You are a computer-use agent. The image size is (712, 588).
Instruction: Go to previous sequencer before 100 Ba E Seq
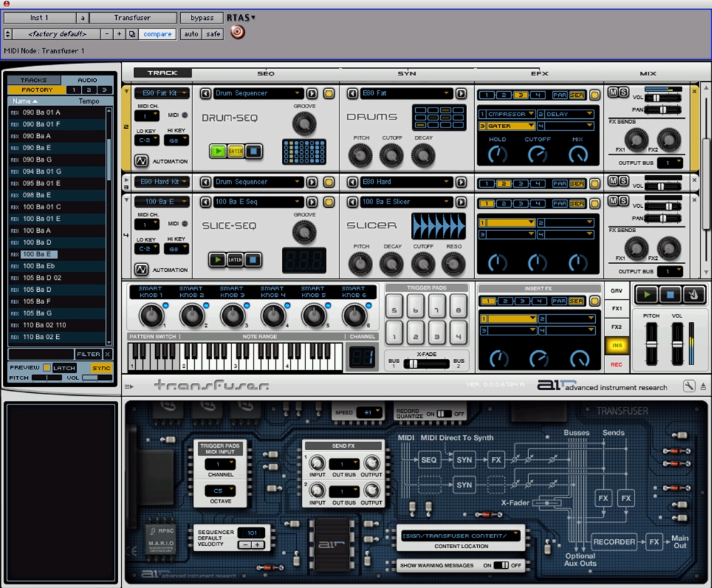[x=206, y=201]
